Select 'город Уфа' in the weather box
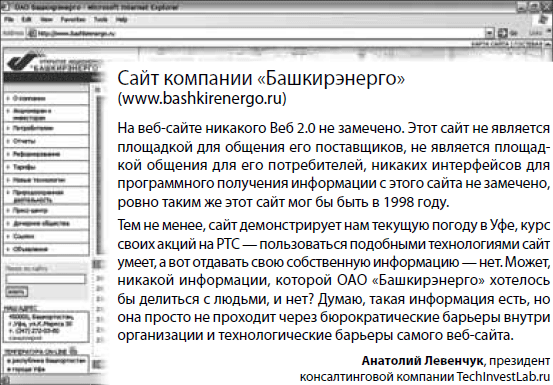The width and height of the screenshot is (553, 385). click(26, 369)
